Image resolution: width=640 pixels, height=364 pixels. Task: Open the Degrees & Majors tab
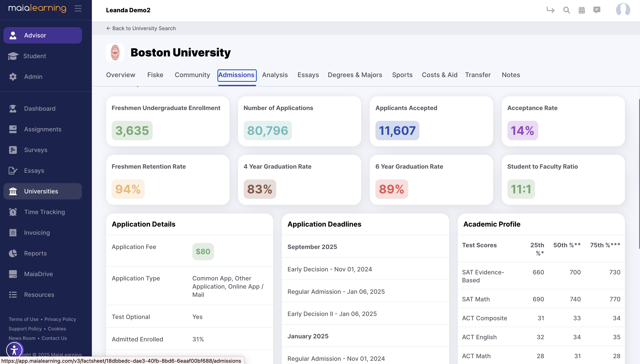(355, 75)
